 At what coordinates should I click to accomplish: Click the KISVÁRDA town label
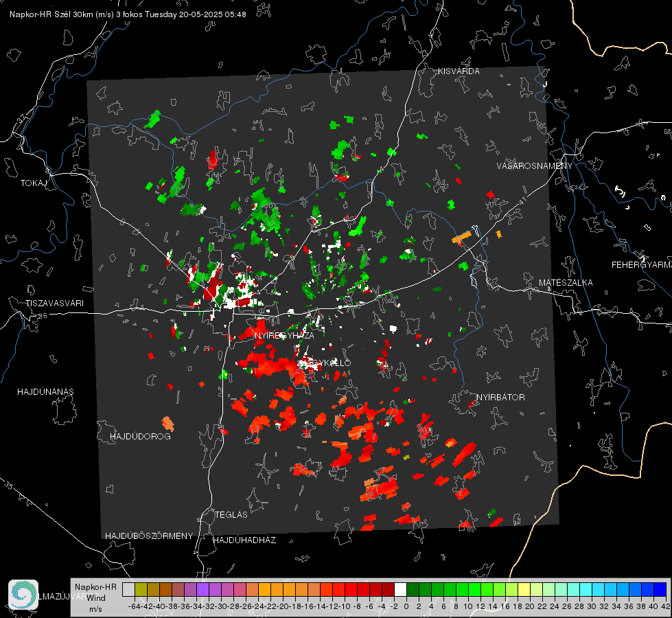coord(459,71)
